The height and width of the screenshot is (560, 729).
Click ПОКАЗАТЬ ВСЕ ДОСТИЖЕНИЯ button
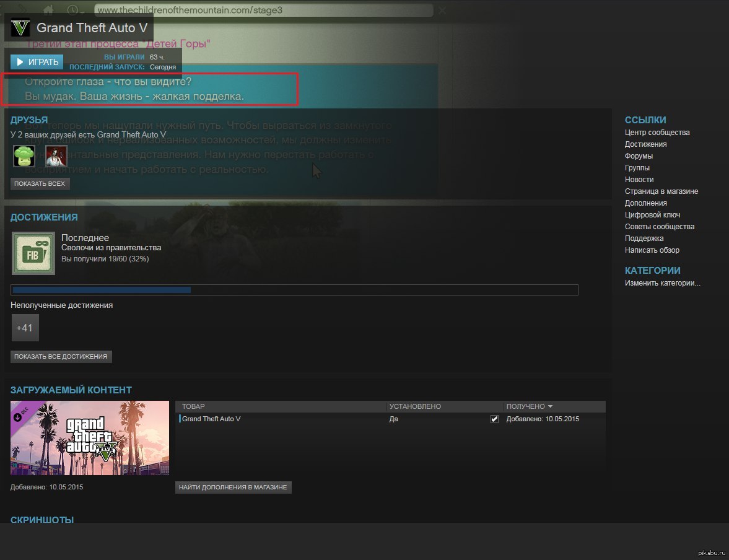[x=61, y=357]
